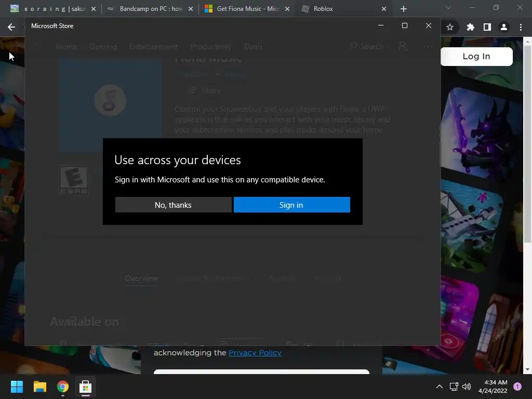Open the notification count badge
The width and height of the screenshot is (532, 399).
517,387
